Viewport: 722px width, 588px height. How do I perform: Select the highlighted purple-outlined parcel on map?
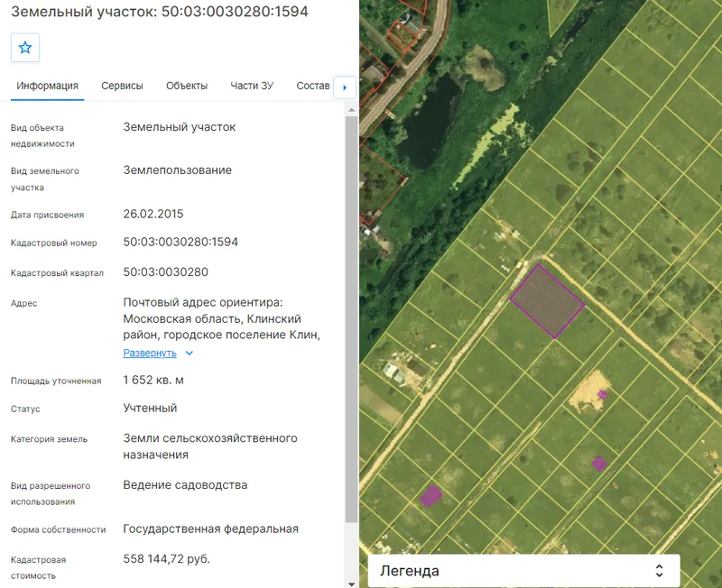547,301
